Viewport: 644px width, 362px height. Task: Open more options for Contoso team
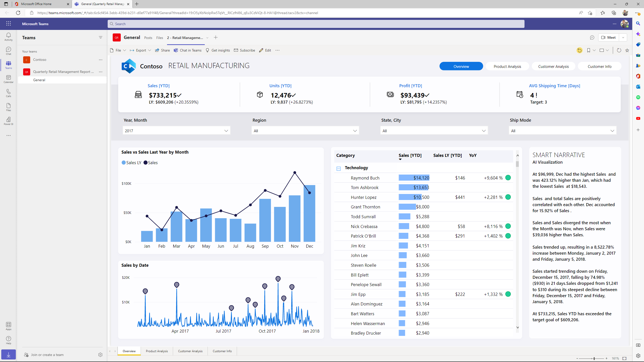[101, 60]
